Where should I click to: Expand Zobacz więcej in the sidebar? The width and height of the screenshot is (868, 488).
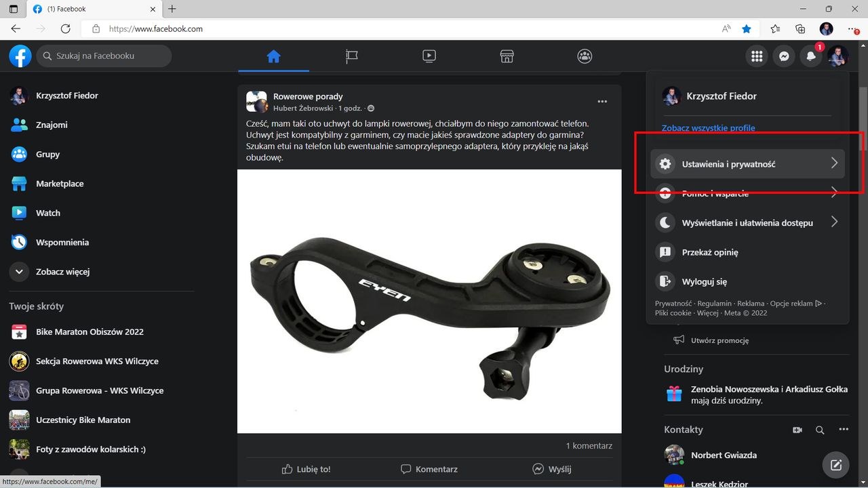[x=100, y=272]
